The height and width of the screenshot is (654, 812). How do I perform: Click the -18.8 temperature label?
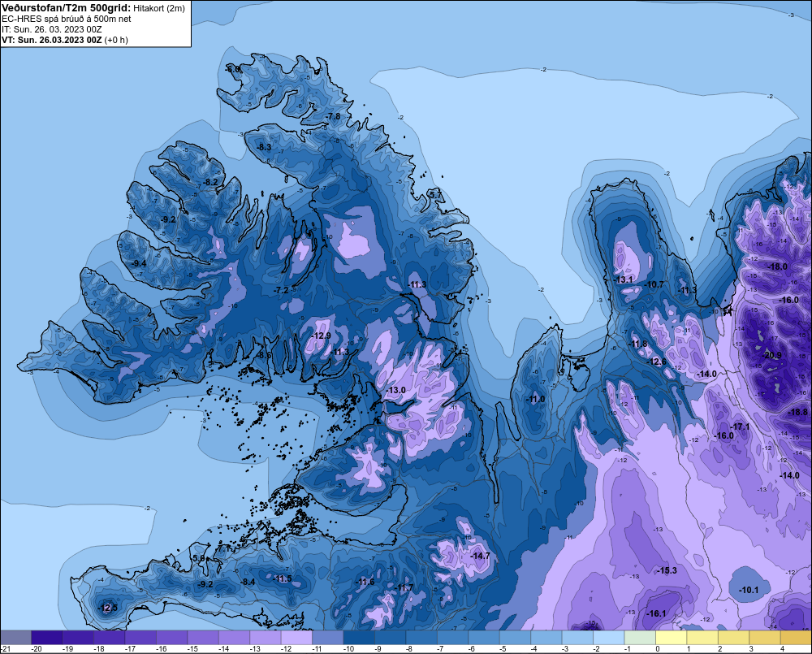797,412
